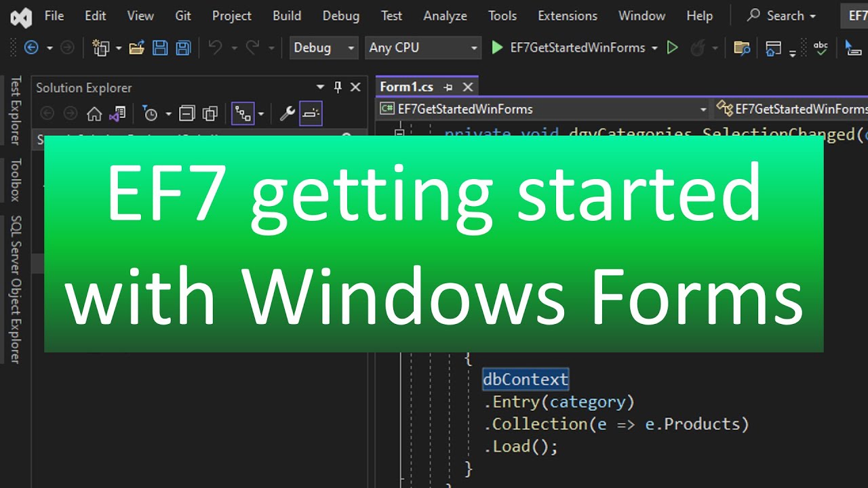Open the Tools menu

click(x=502, y=16)
